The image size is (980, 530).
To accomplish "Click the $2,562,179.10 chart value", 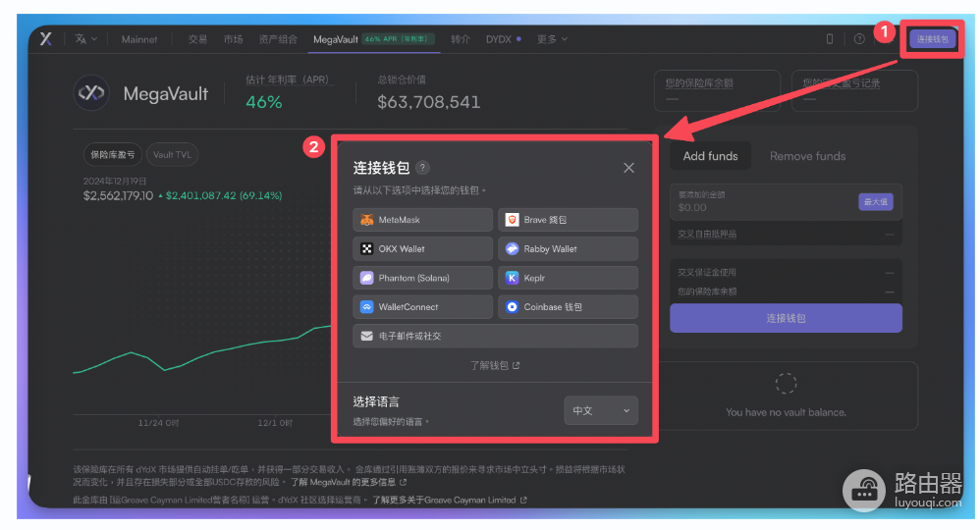I will (118, 195).
